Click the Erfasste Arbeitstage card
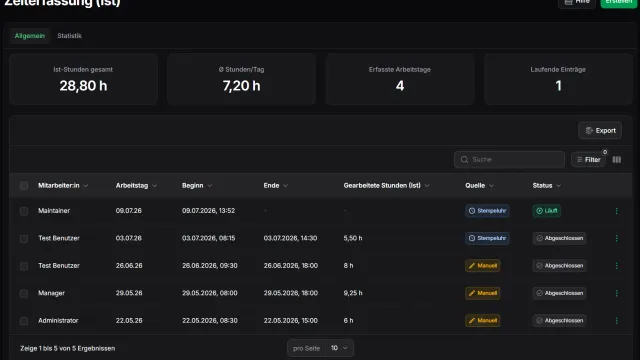 (400, 79)
